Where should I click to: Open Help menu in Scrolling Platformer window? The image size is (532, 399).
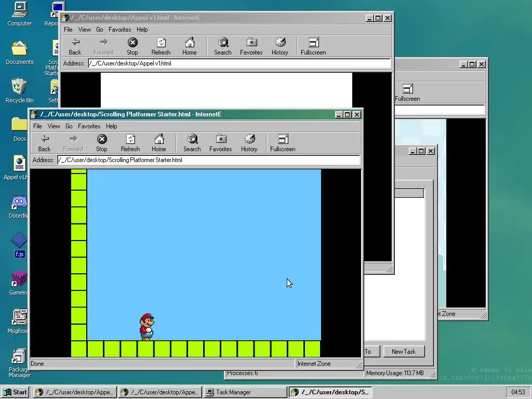pyautogui.click(x=111, y=126)
